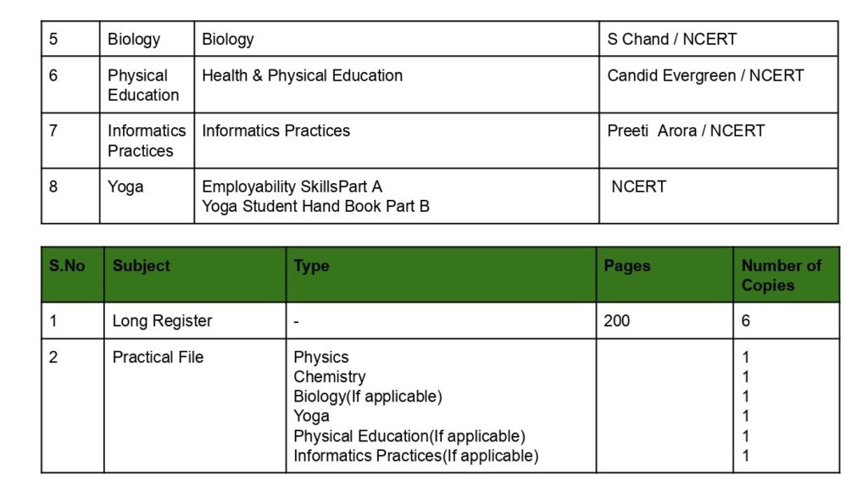Screen dimensions: 868x499
Task: Click the copies value '6' cell
Action: [746, 321]
